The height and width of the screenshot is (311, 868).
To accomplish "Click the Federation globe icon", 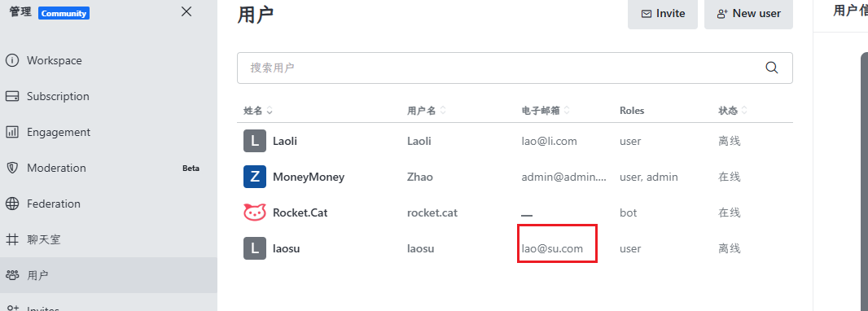I will [x=12, y=204].
